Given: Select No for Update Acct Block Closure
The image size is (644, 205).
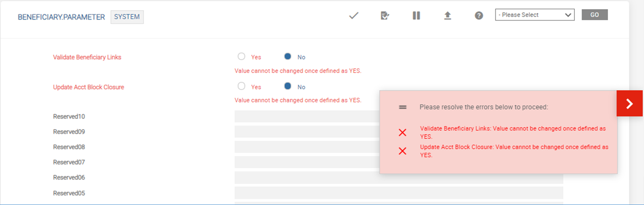Looking at the screenshot, I should pos(288,86).
